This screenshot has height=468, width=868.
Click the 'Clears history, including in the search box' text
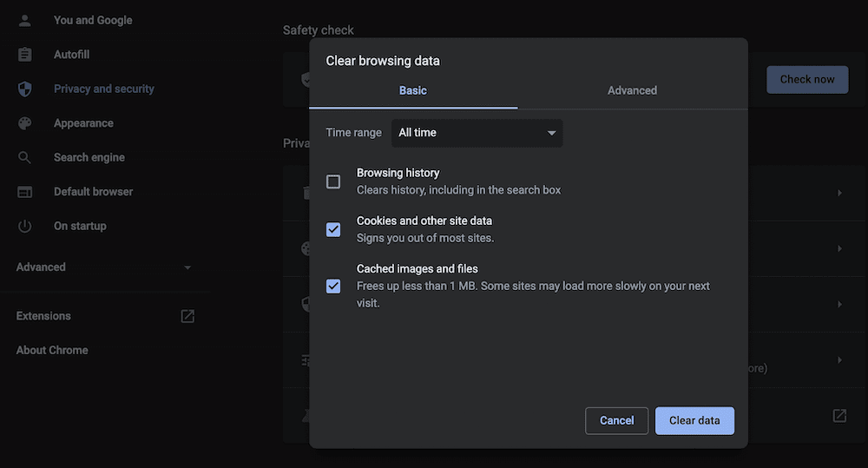458,190
